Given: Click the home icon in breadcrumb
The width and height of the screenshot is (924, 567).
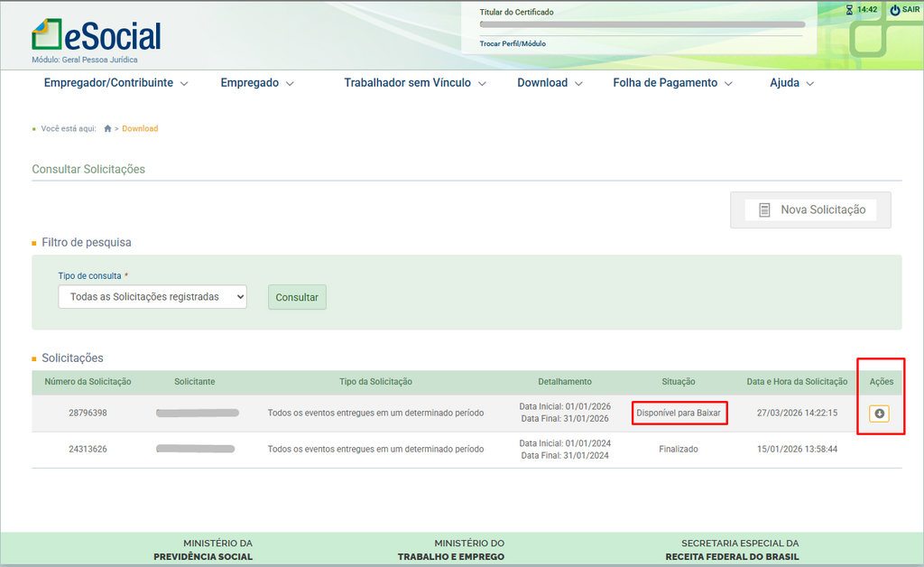Looking at the screenshot, I should click(107, 129).
